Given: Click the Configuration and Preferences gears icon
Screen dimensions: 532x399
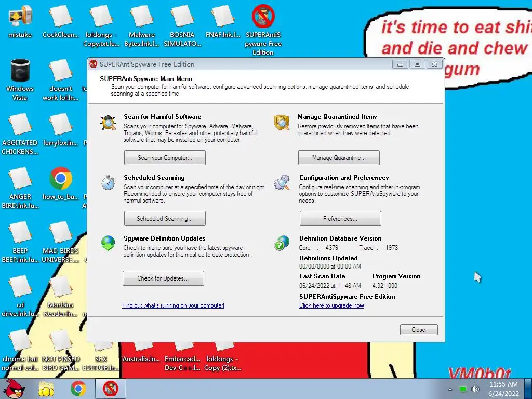Looking at the screenshot, I should pyautogui.click(x=282, y=182).
